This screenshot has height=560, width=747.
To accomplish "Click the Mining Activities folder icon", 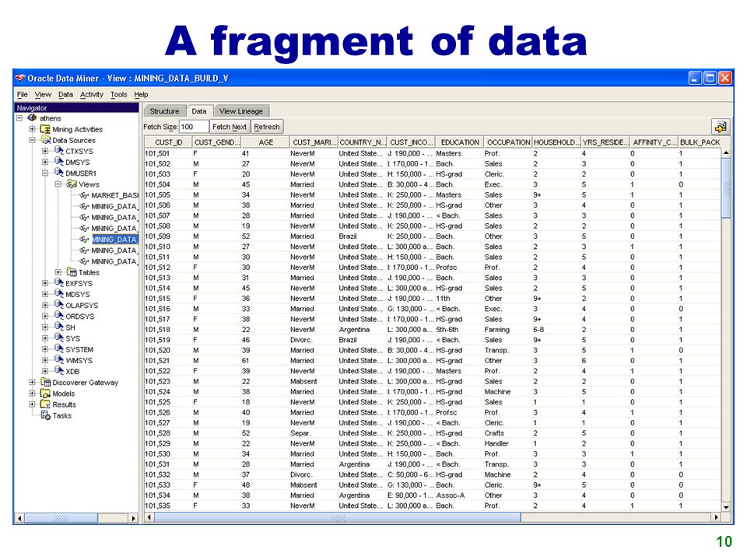I will coord(45,129).
